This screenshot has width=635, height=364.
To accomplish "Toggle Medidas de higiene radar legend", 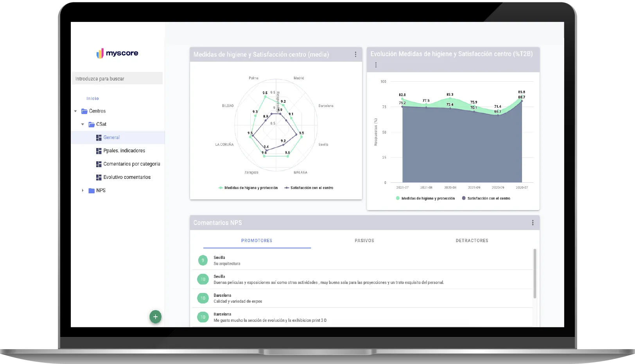I will (248, 188).
